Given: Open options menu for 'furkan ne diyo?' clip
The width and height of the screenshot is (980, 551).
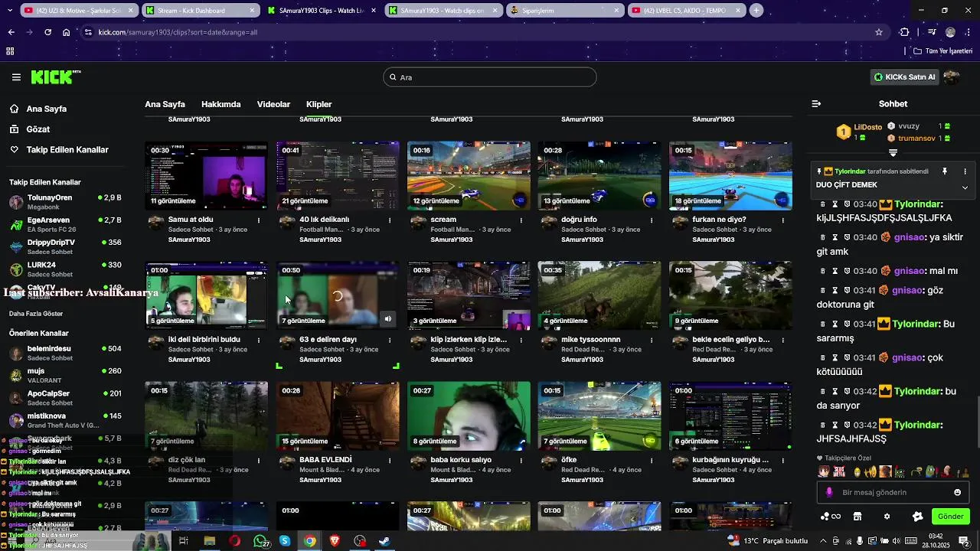Looking at the screenshot, I should 783,220.
